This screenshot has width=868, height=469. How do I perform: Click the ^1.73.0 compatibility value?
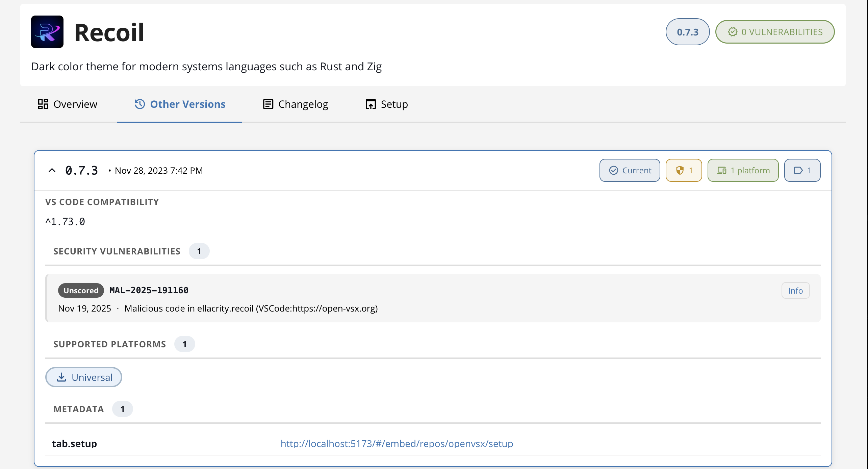(x=65, y=222)
